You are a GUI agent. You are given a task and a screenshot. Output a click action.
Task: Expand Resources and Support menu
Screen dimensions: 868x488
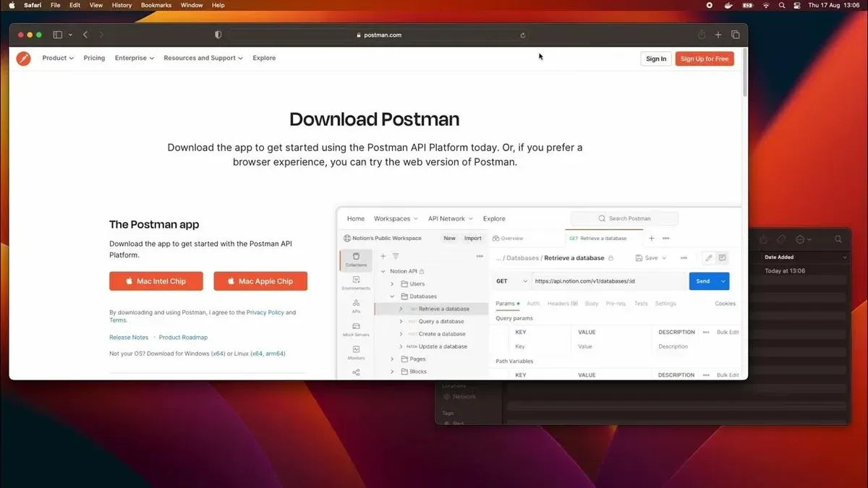click(x=203, y=58)
